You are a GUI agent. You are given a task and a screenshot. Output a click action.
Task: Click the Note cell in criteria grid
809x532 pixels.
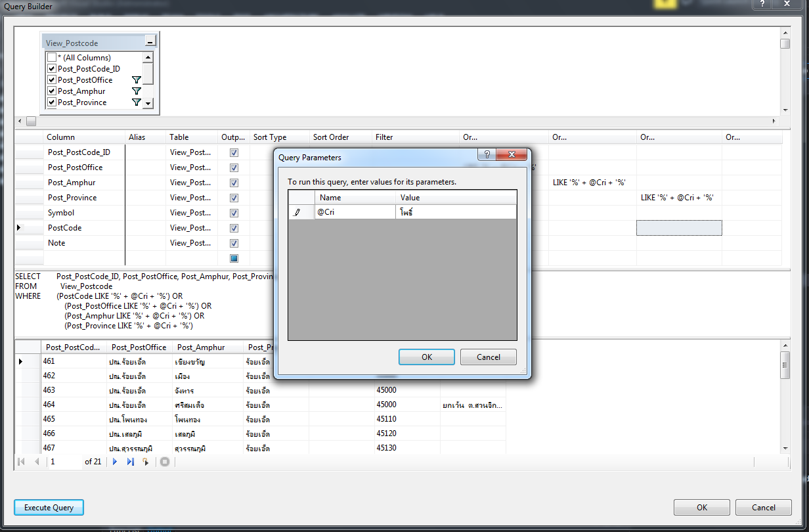[x=84, y=243]
